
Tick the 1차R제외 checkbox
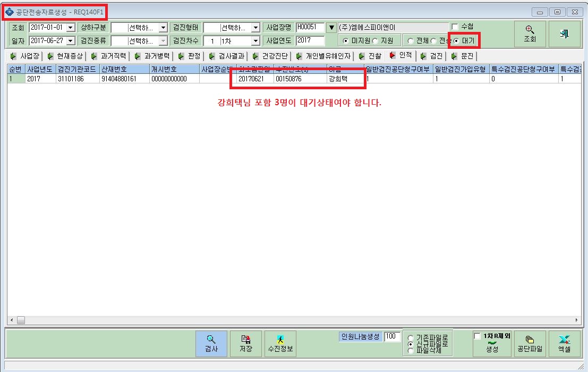pos(478,336)
